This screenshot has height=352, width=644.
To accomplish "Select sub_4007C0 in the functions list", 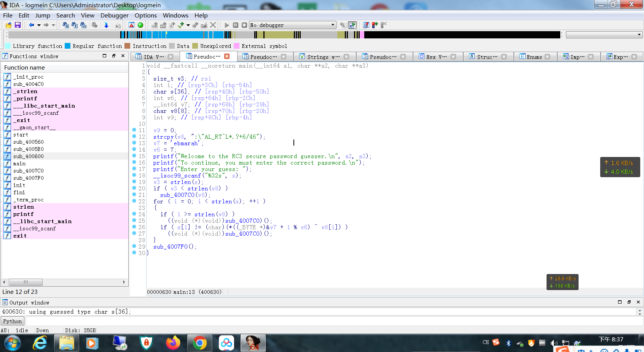I will [x=29, y=171].
